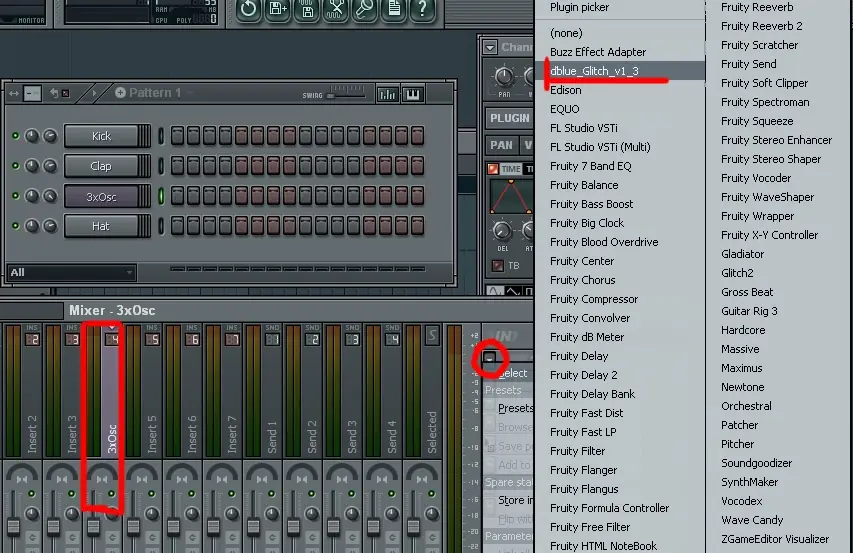Viewport: 853px width, 553px height.
Task: Mute the Kick channel green LED
Action: click(x=16, y=136)
